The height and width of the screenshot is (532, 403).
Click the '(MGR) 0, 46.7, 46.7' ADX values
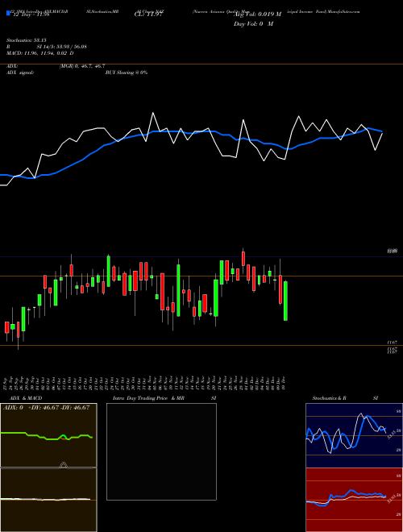tap(82, 66)
